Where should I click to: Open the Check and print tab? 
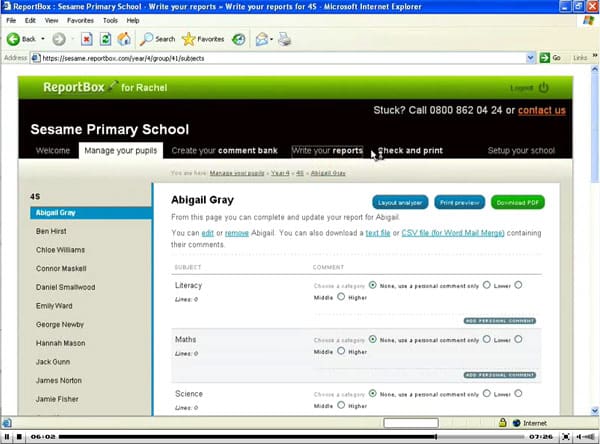410,150
